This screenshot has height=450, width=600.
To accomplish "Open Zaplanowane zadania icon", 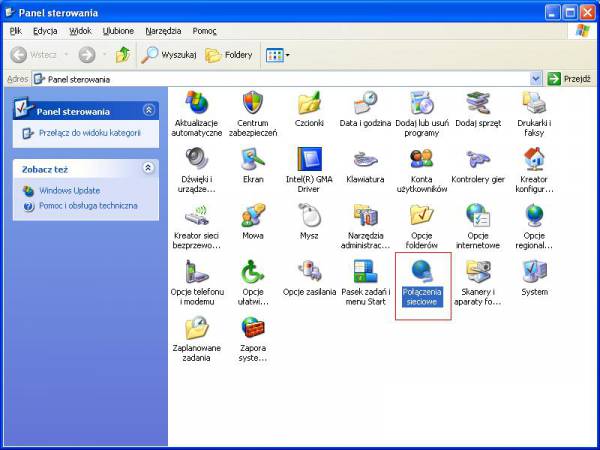I will 197,328.
